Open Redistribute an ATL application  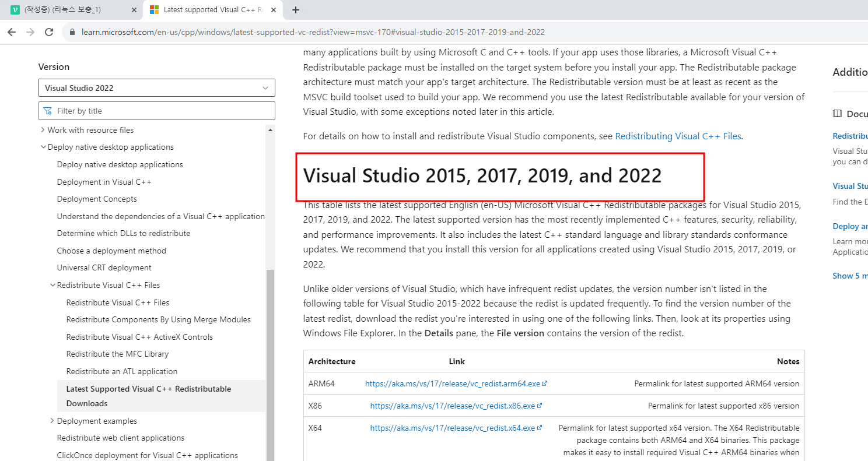122,371
